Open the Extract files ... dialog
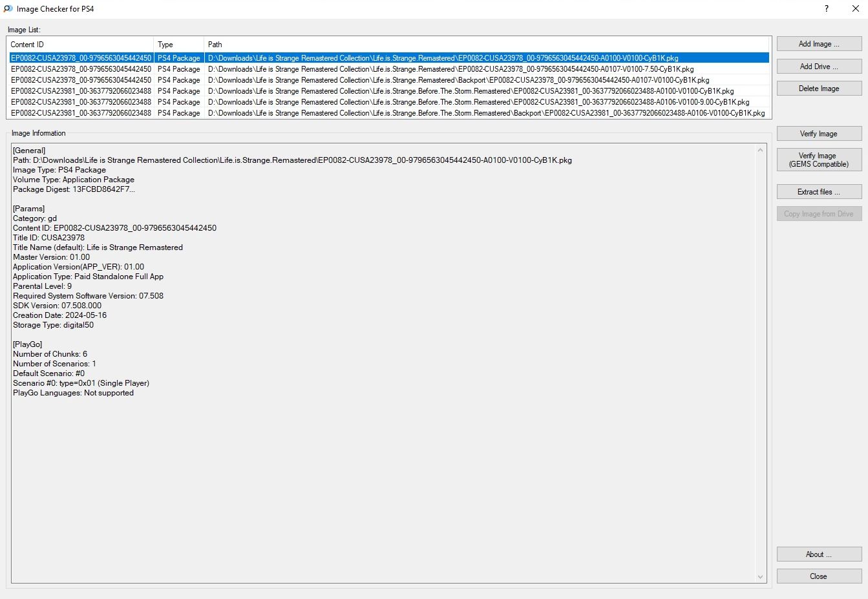The image size is (868, 599). 819,192
